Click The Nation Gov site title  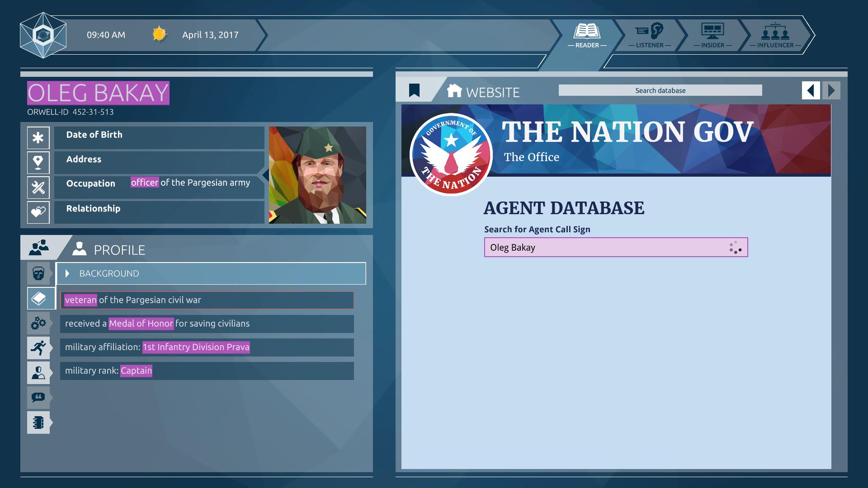click(x=627, y=132)
